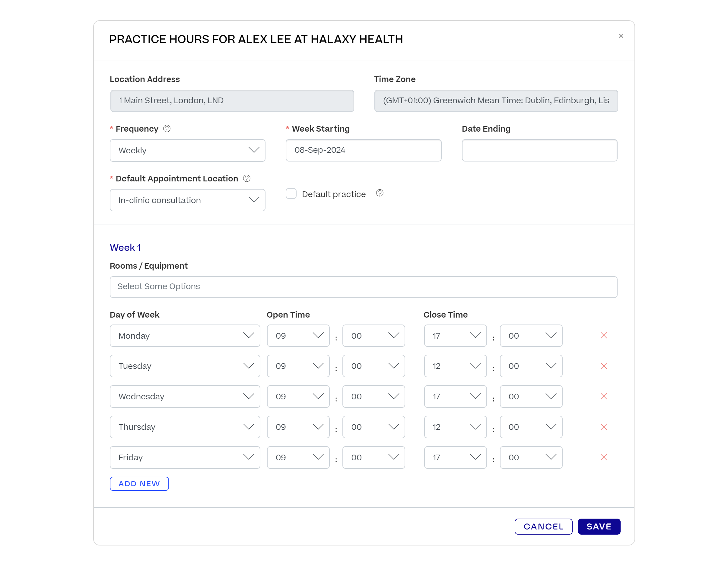Delete the Tuesday hours row

[x=604, y=366]
